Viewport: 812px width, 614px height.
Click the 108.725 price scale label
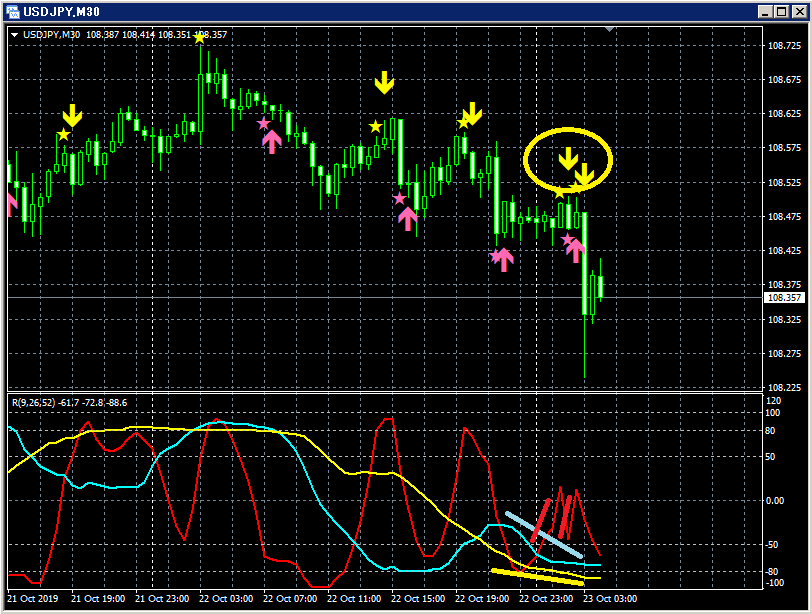tap(784, 46)
